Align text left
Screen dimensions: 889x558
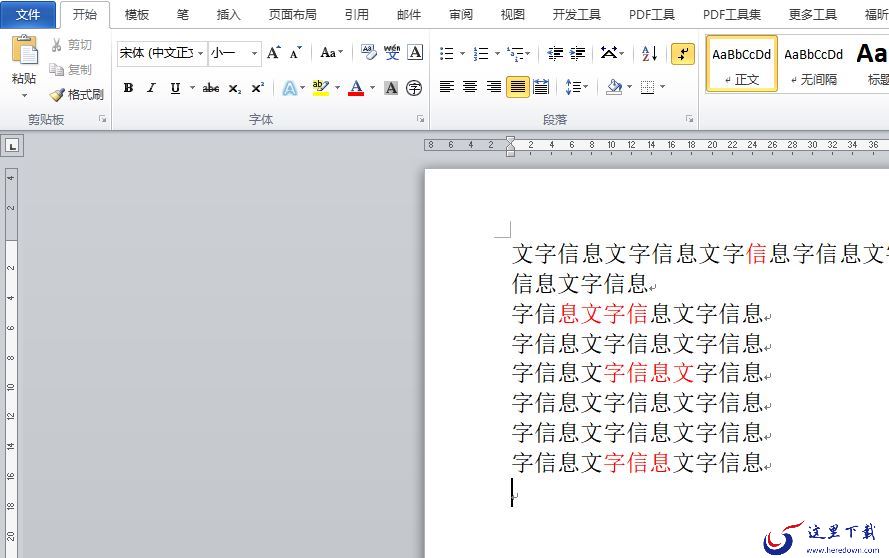click(447, 87)
